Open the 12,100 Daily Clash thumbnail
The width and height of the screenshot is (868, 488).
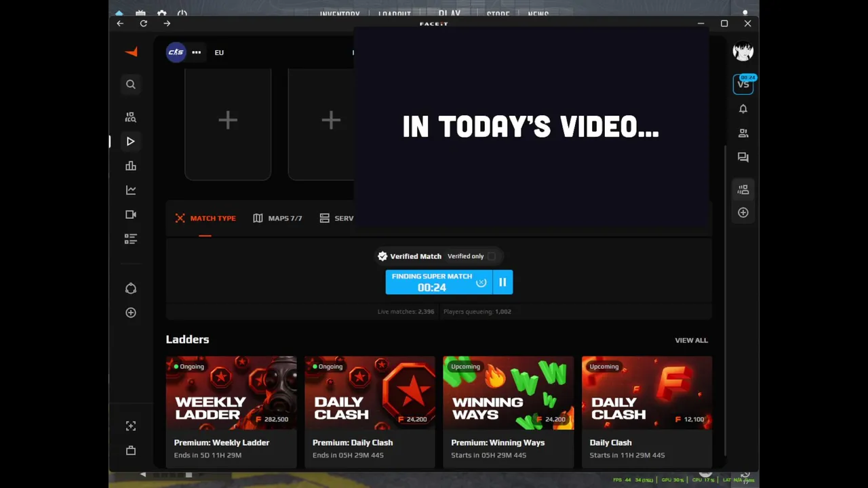(x=647, y=393)
